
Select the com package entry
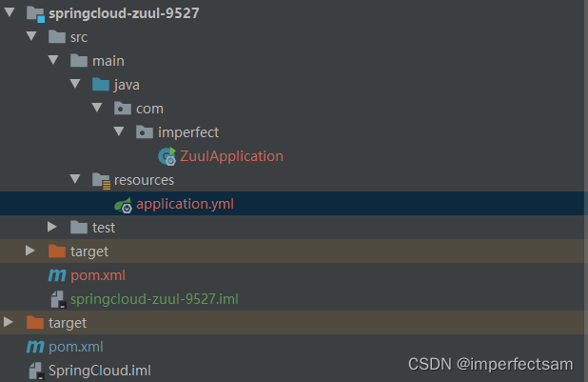(x=149, y=109)
